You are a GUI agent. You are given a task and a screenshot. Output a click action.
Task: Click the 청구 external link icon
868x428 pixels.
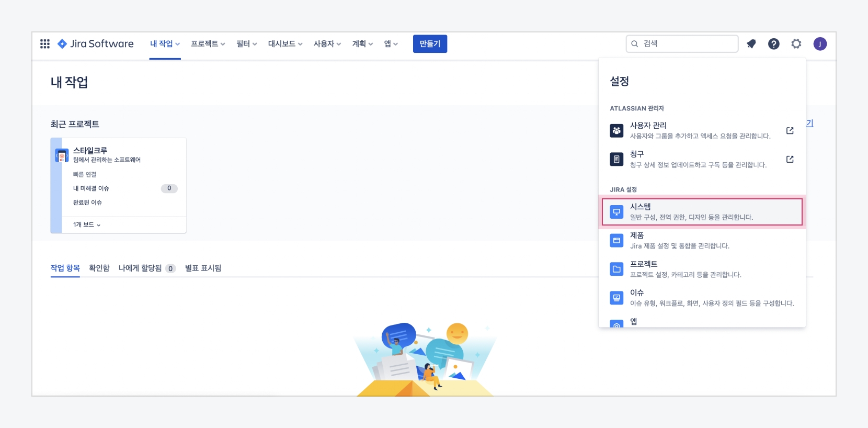pyautogui.click(x=790, y=159)
